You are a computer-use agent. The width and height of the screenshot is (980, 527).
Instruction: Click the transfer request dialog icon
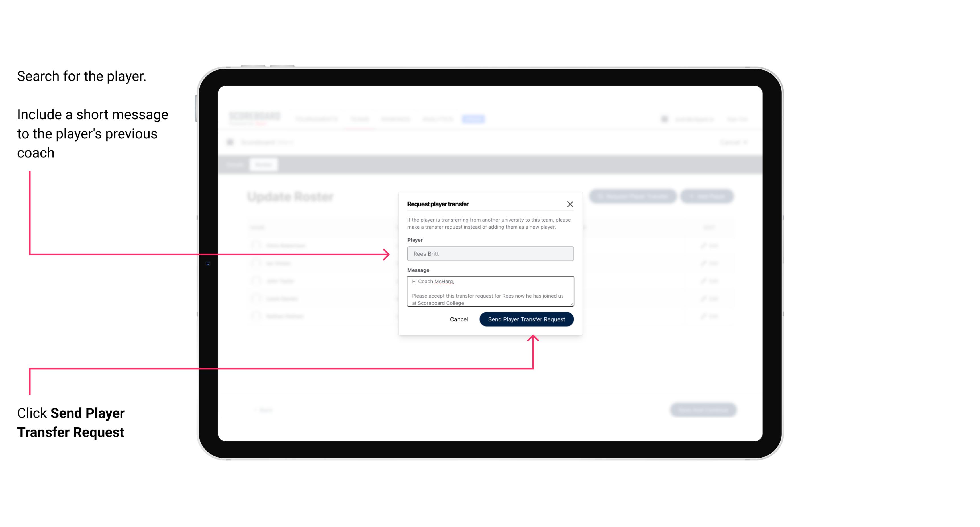tap(570, 204)
